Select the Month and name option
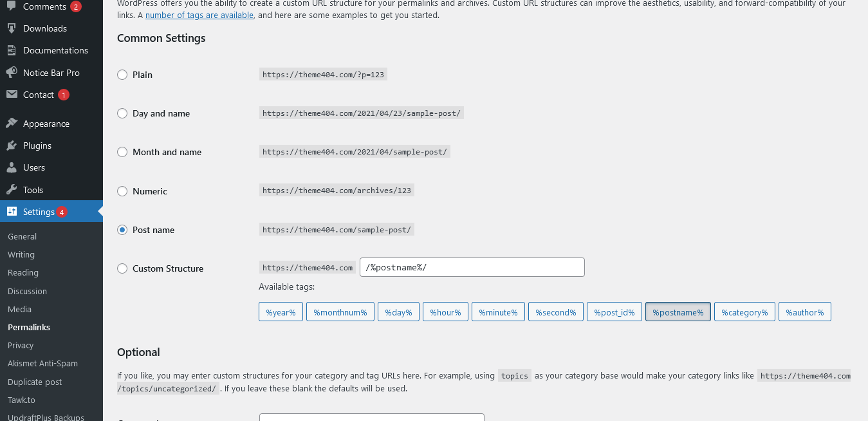The image size is (868, 421). click(122, 152)
